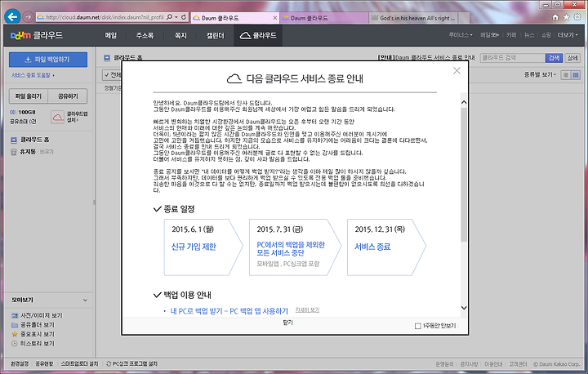Viewport: 588px width, 374px height.
Task: Click 닫기 at dialog bottom
Action: pos(287,323)
